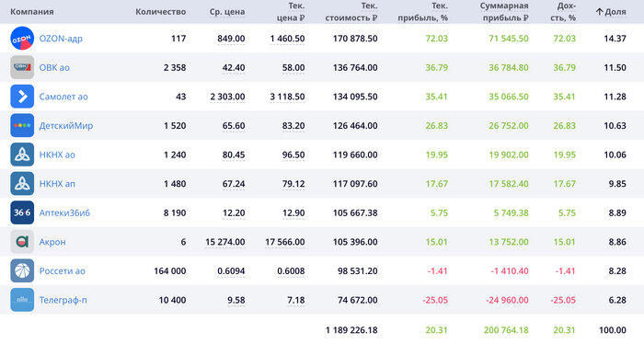Open the OZON-адр company link
Screen dimensions: 644x344
pyautogui.click(x=61, y=39)
